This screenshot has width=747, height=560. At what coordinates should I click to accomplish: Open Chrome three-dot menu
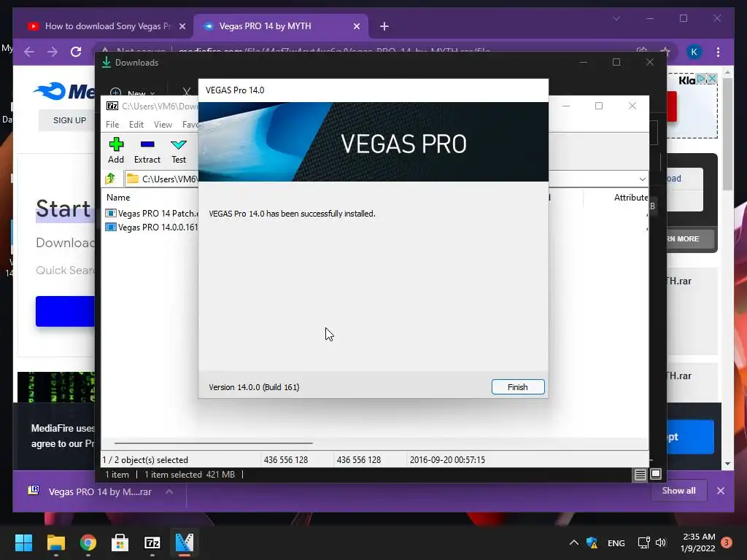click(718, 52)
